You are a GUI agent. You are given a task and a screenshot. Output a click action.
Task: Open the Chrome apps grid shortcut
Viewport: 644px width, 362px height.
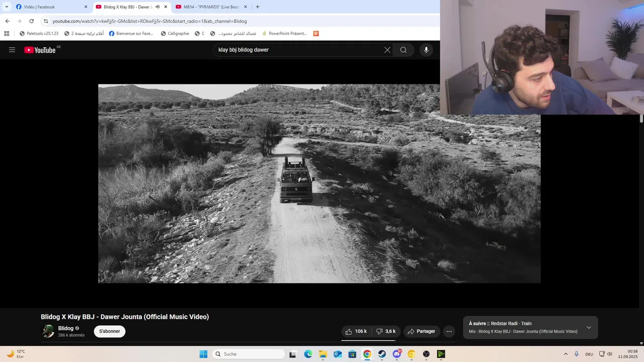coord(7,34)
